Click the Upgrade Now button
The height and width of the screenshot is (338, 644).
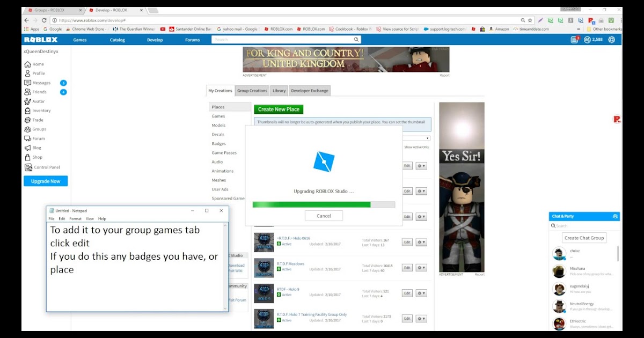coord(46,181)
